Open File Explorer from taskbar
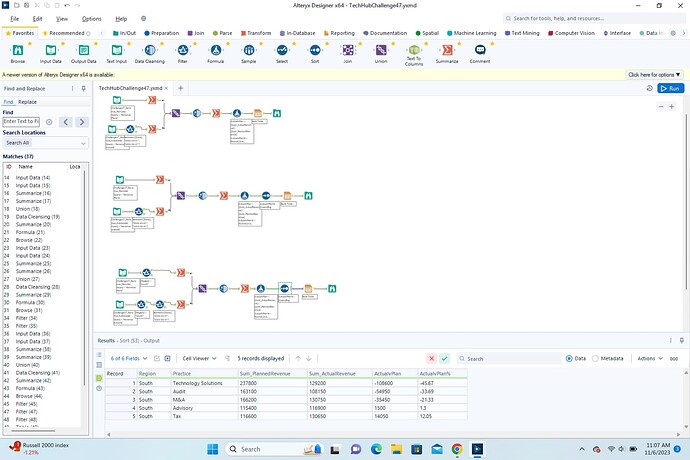Viewport: 690px width, 460px height. (x=396, y=449)
